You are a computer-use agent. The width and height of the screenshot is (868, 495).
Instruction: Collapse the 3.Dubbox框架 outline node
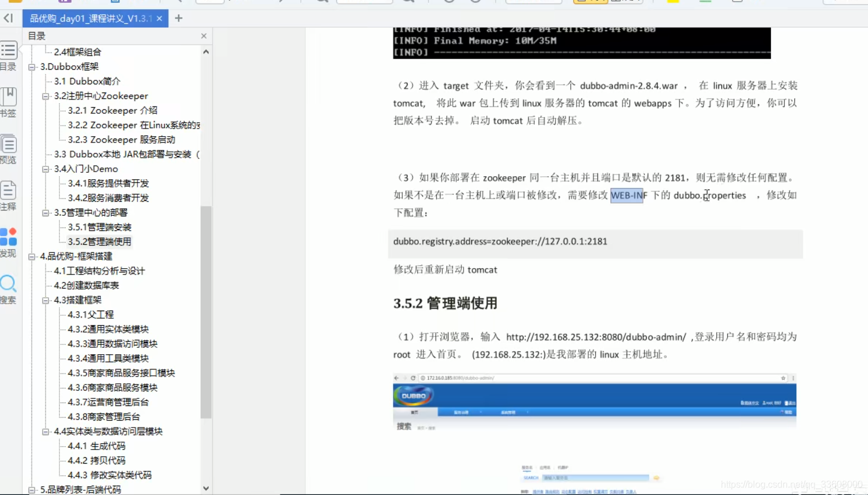(32, 67)
